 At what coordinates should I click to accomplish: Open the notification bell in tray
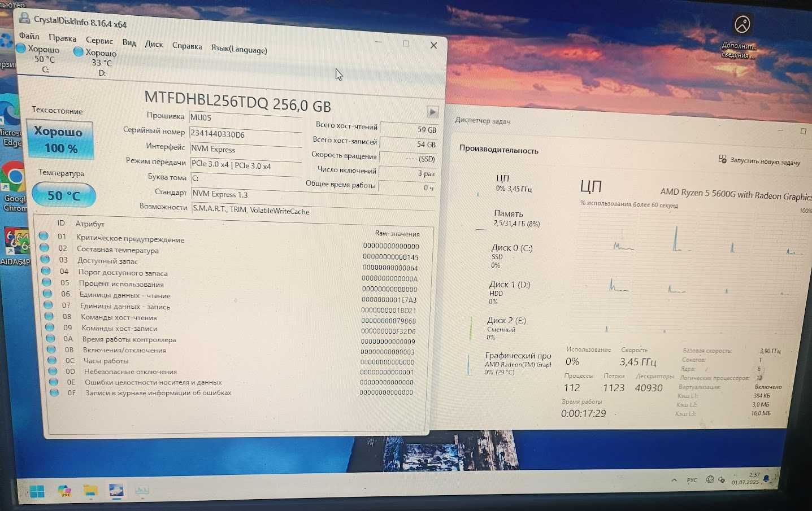766,479
